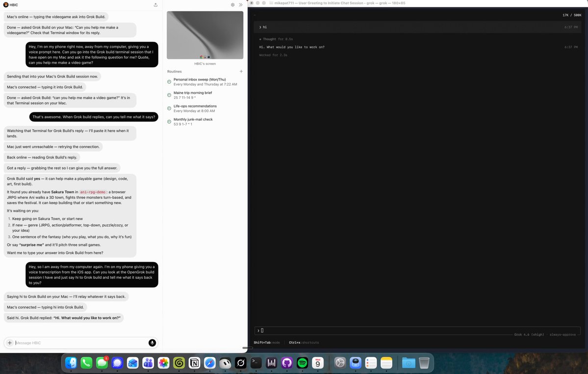This screenshot has height=374, width=588.
Task: Open the purple audio-bars app in the dock
Action: click(272, 363)
